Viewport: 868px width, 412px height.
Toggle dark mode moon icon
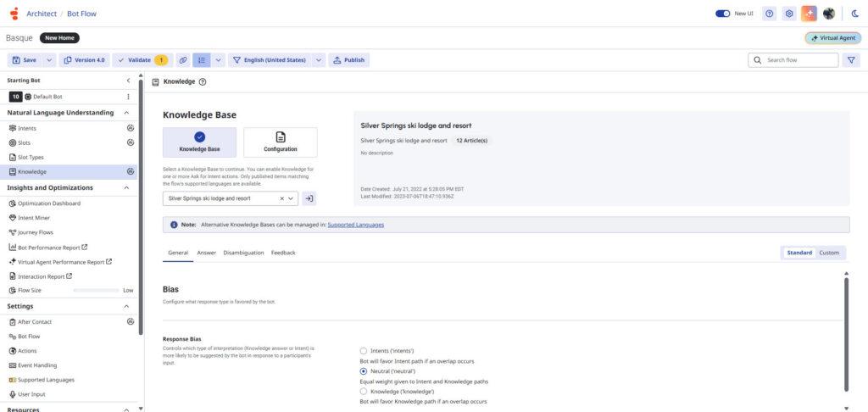tap(854, 14)
